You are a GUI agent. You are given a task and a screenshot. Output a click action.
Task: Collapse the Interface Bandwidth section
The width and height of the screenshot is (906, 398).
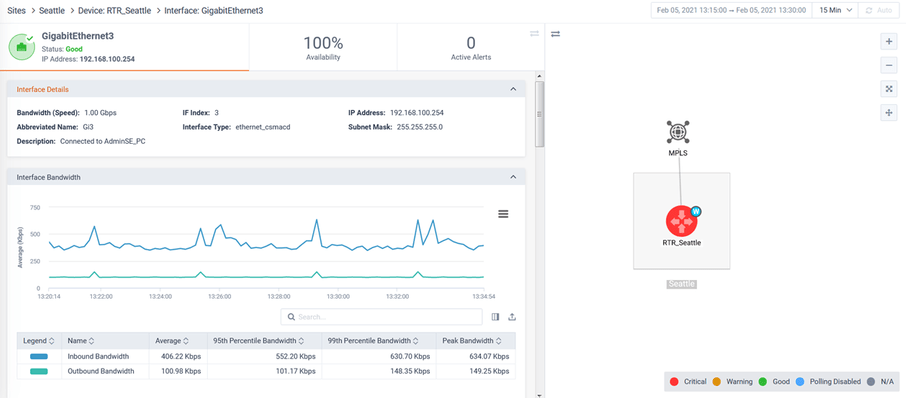(x=513, y=177)
